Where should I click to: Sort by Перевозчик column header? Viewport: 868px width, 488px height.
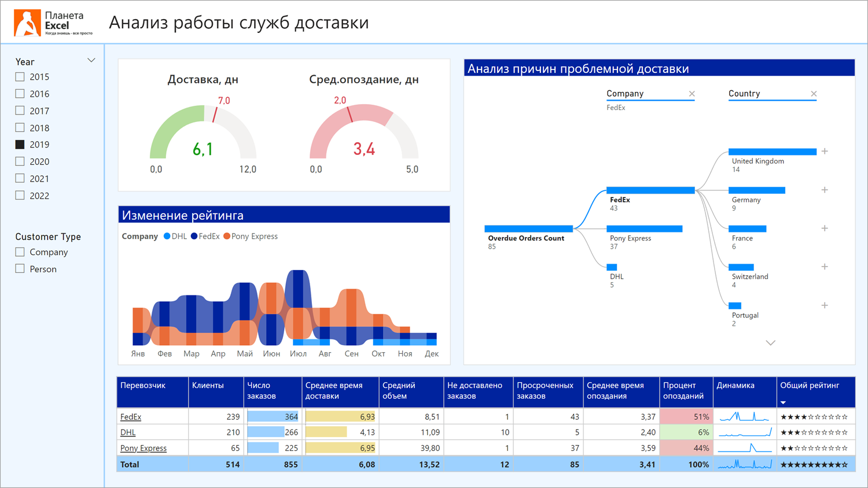point(153,392)
